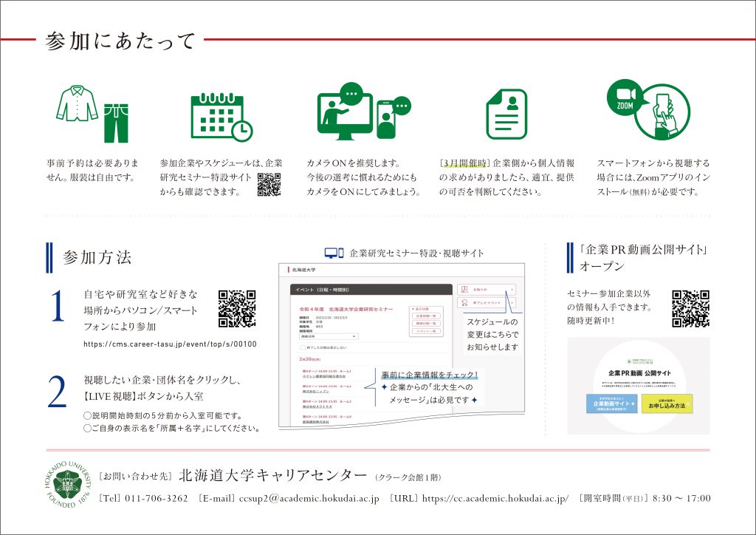
Task: Click the 終了したイベント button in the site preview
Action: click(487, 302)
